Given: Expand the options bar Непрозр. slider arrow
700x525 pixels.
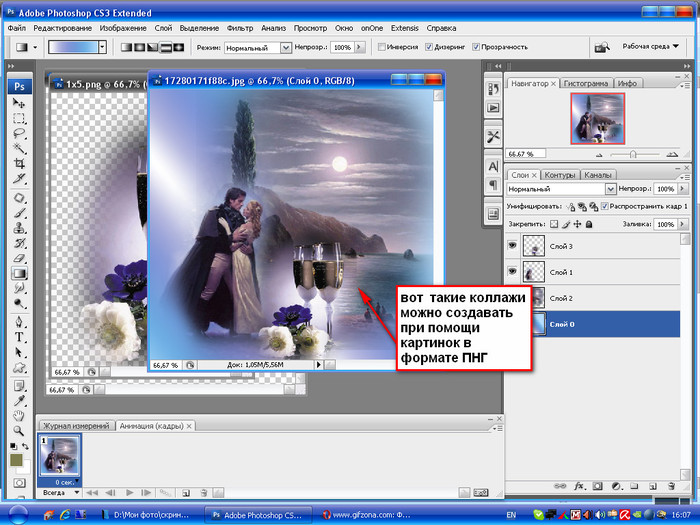Looking at the screenshot, I should pos(360,47).
